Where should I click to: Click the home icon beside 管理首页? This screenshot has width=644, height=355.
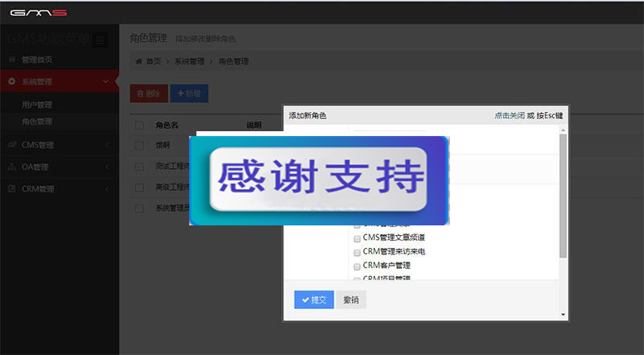(x=12, y=60)
